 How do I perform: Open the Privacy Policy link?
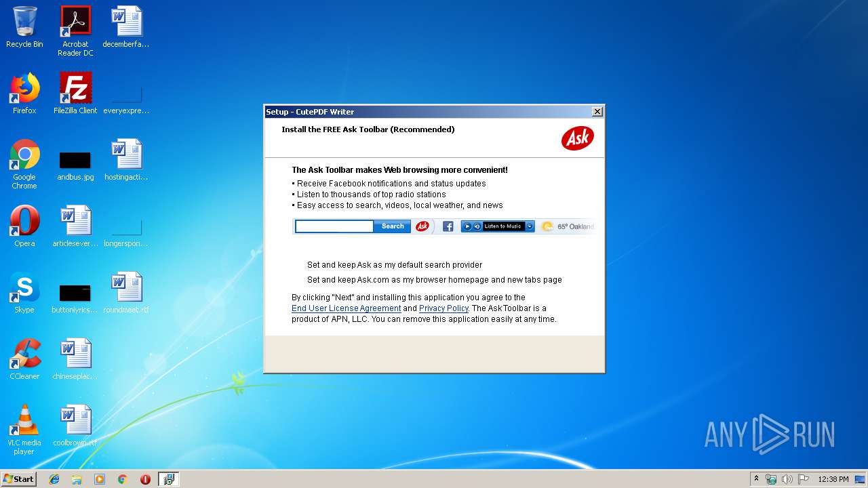pos(443,308)
